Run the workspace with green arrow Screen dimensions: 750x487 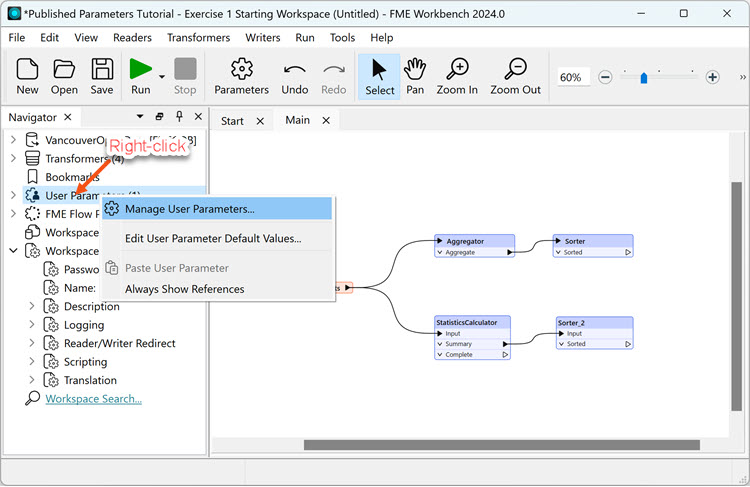pyautogui.click(x=141, y=77)
